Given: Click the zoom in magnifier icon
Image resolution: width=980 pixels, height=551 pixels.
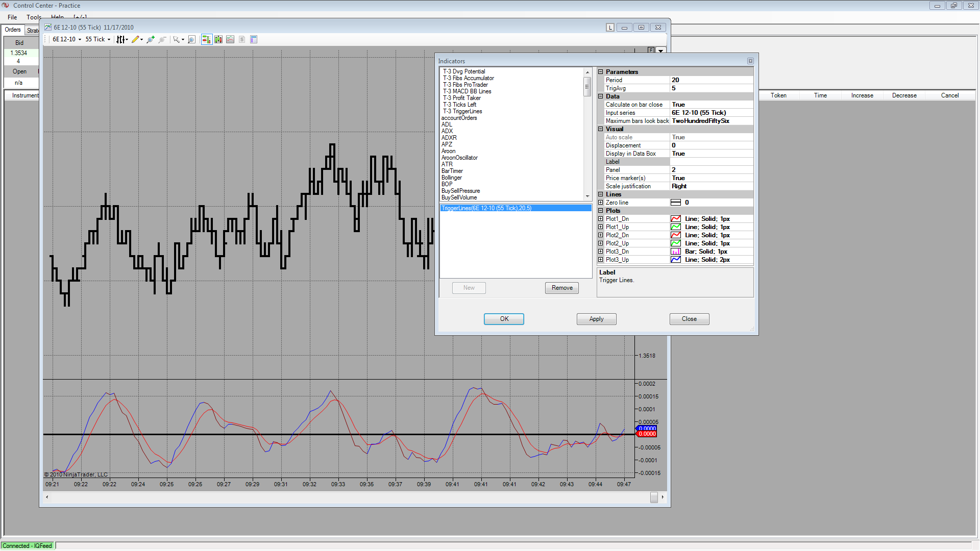Looking at the screenshot, I should coord(151,39).
